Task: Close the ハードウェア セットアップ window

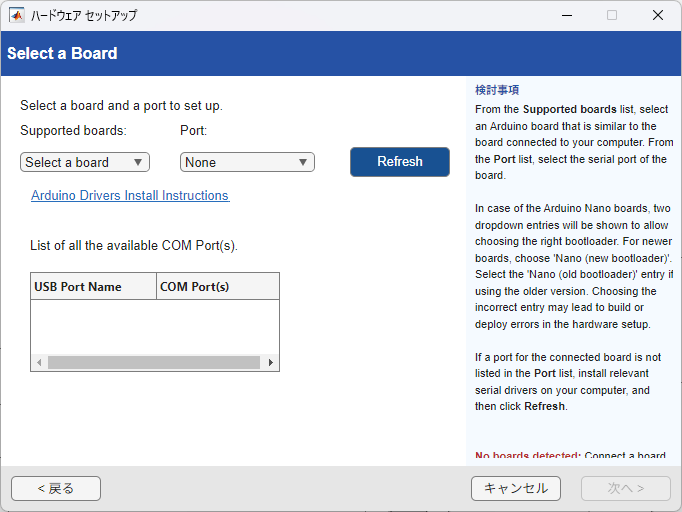Action: 658,15
